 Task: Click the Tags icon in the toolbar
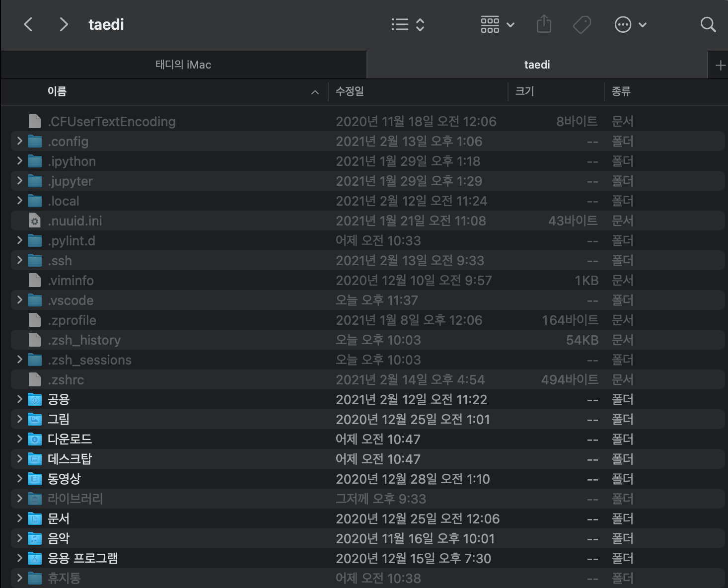pyautogui.click(x=582, y=24)
